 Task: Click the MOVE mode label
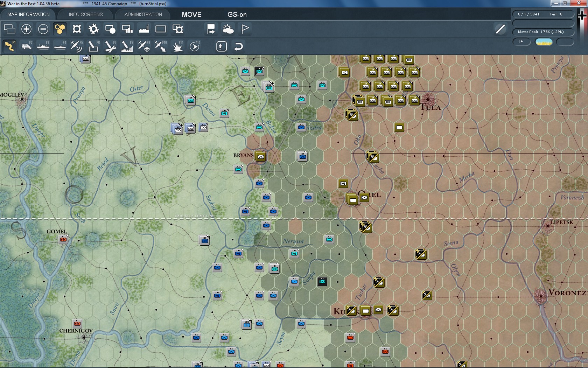click(191, 14)
